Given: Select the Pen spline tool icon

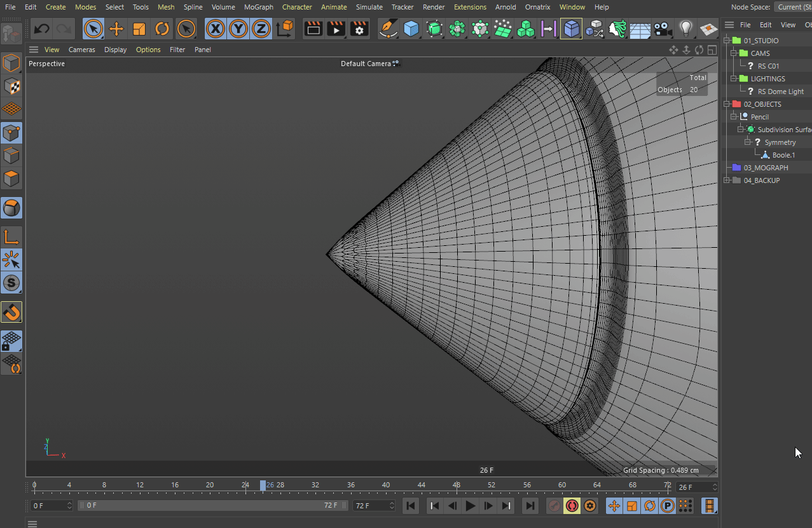Looking at the screenshot, I should tap(388, 29).
